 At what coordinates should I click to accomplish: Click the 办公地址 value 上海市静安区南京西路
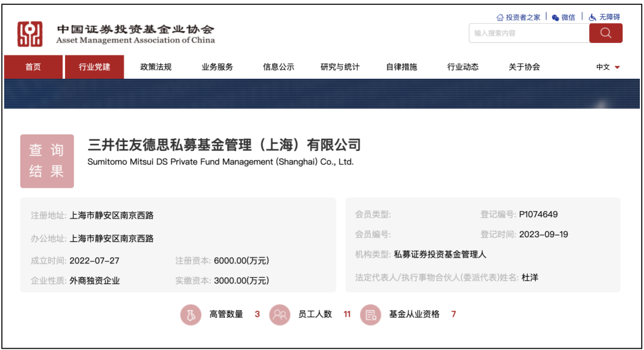[x=112, y=239]
